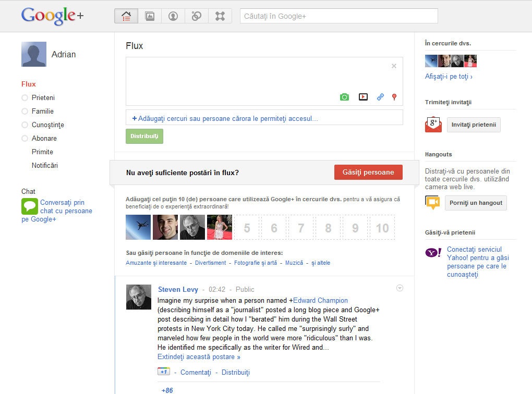The image size is (532, 394).
Task: Open Amuzante și interesante category
Action: click(x=156, y=263)
